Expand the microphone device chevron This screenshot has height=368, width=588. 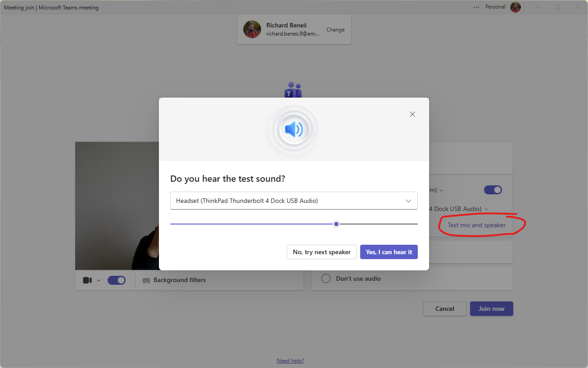pyautogui.click(x=441, y=190)
